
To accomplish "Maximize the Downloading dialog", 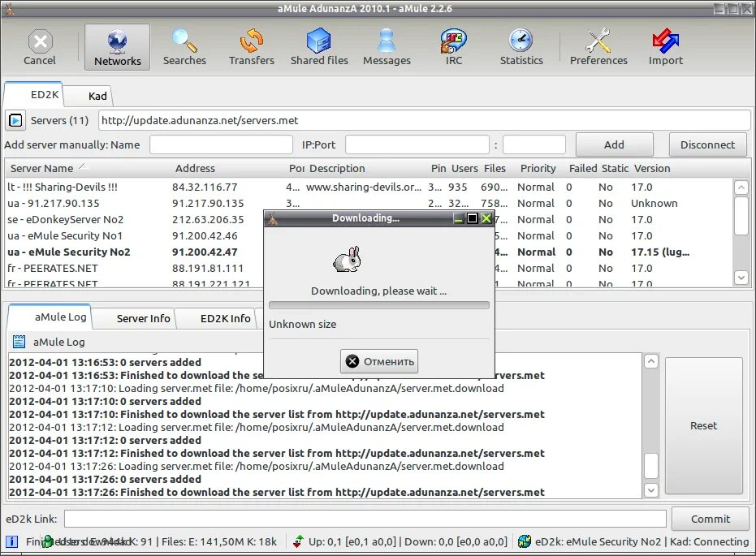I will [x=472, y=218].
